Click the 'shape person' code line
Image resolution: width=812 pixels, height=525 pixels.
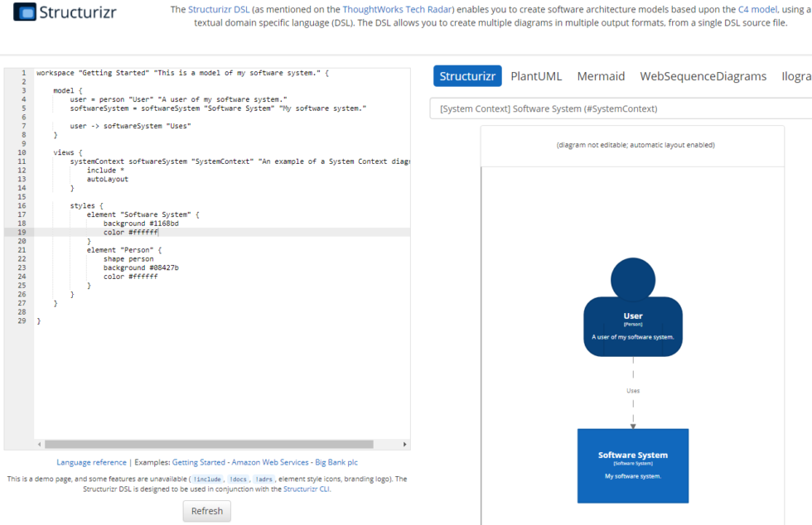(x=128, y=259)
